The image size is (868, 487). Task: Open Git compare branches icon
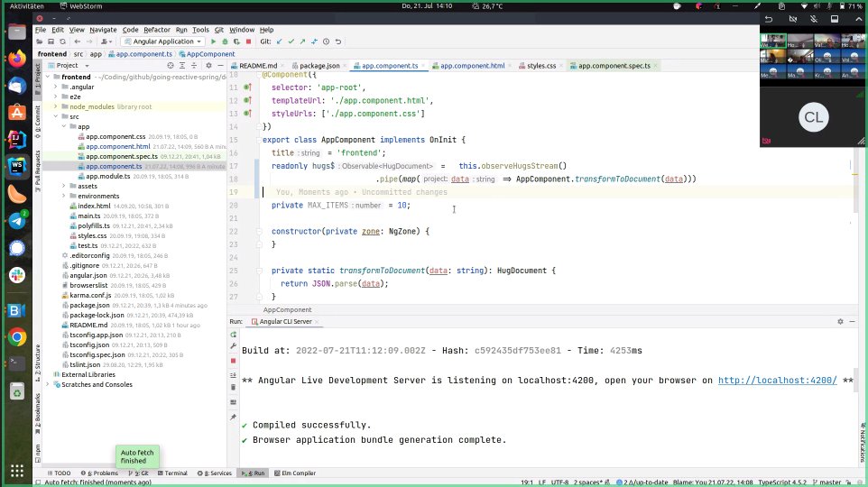(x=314, y=41)
